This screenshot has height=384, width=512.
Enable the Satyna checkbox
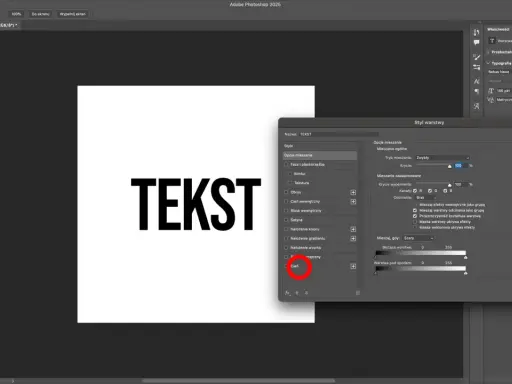tap(286, 220)
